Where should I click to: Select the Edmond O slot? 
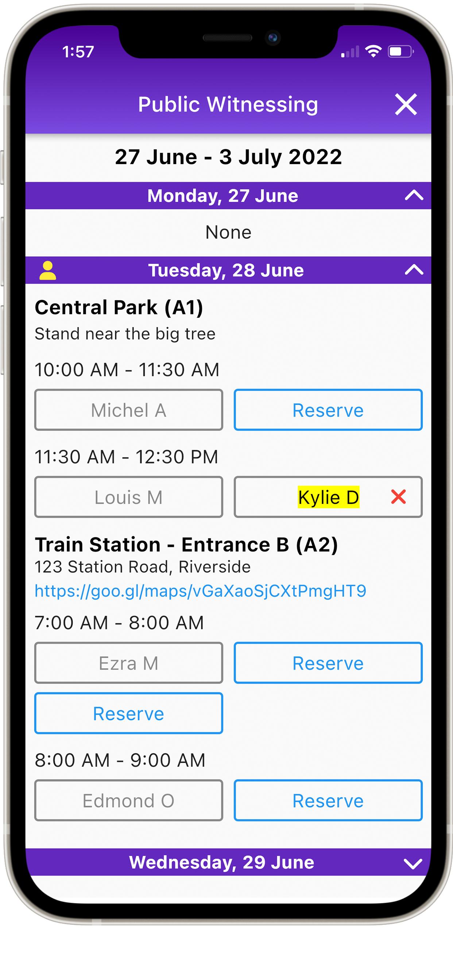[x=129, y=800]
